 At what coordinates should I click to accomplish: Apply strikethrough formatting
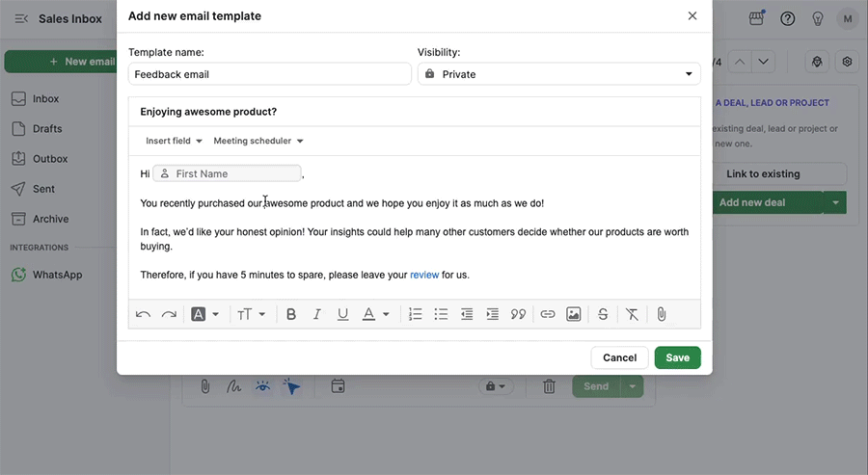[x=603, y=314]
